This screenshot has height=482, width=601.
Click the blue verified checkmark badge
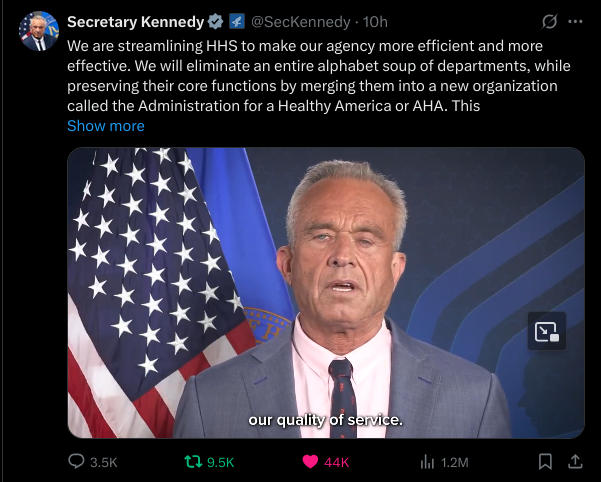point(214,21)
